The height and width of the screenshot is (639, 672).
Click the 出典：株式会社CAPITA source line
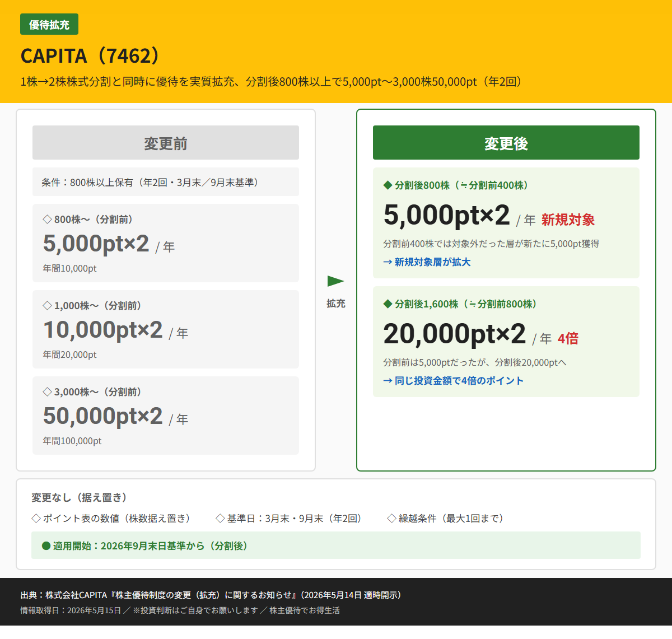click(x=211, y=595)
